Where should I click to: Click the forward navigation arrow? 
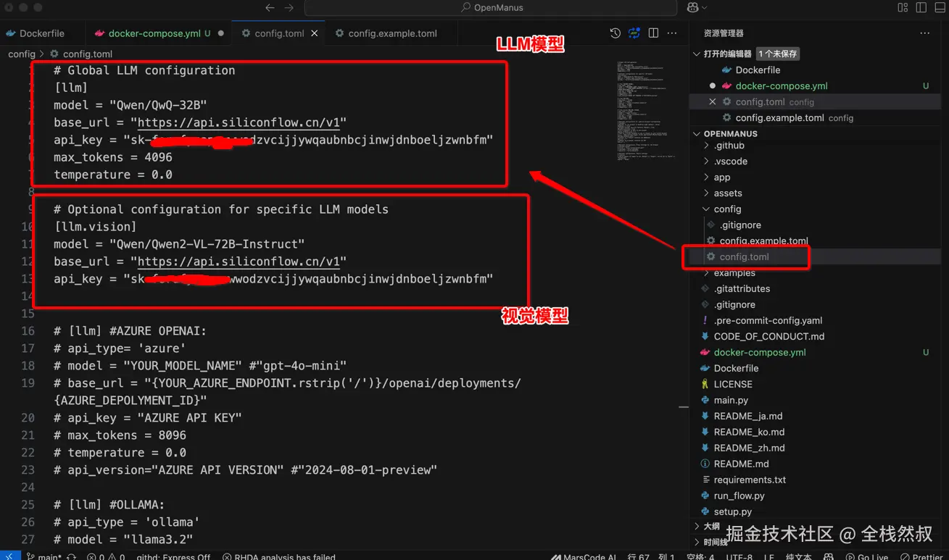pyautogui.click(x=289, y=7)
